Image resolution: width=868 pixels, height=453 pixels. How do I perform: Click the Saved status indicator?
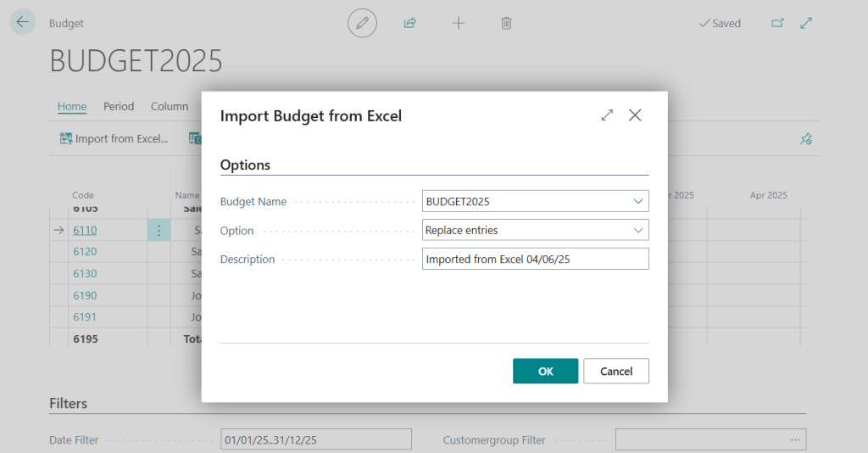720,23
